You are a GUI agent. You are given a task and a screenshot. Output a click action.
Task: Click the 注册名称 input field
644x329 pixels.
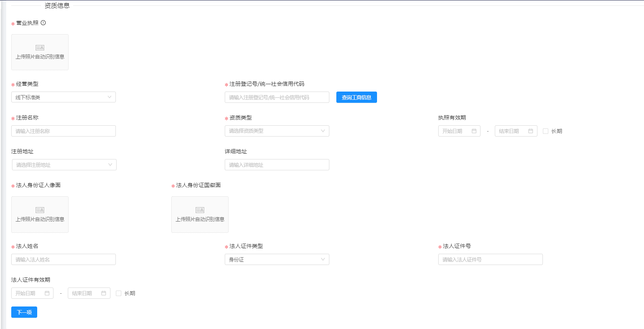64,131
